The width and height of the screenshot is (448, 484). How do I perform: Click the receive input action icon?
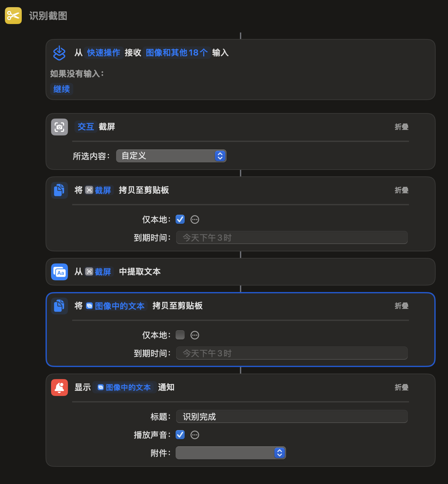pyautogui.click(x=59, y=53)
